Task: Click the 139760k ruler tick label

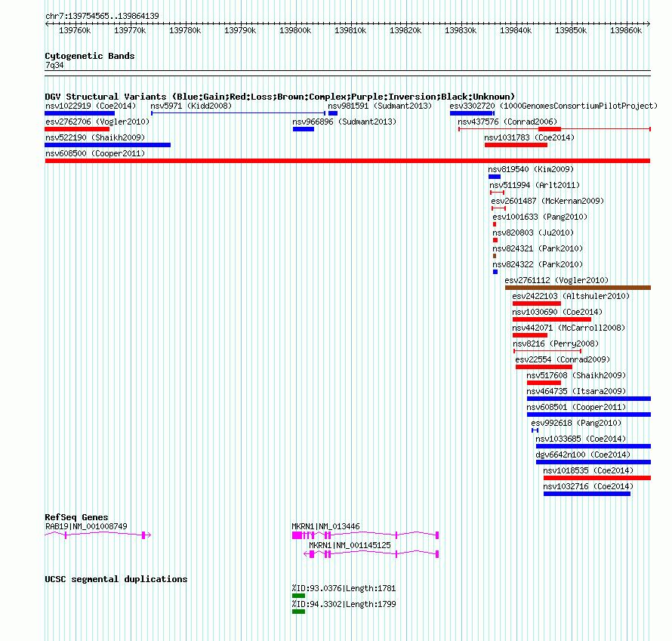Action: [75, 30]
